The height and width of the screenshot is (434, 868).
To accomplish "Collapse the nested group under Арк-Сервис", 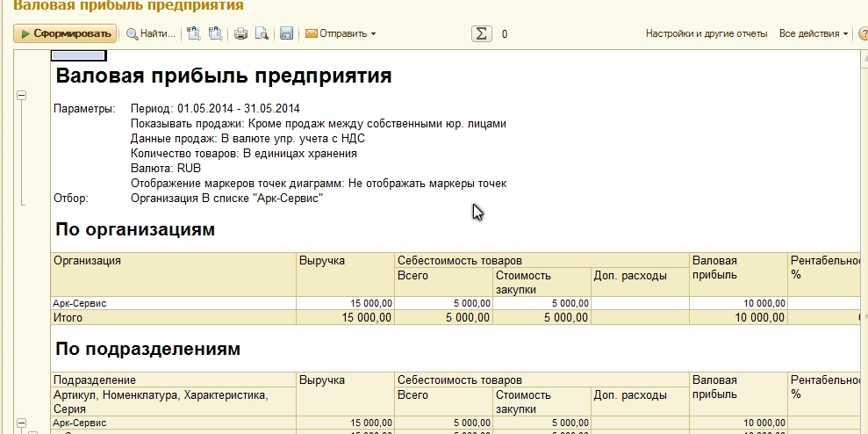I will point(34,431).
